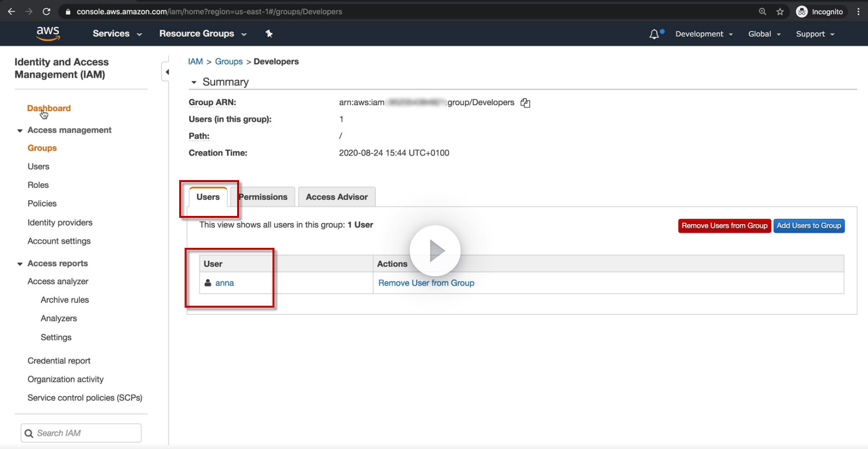
Task: Click the 'This view shows all users' text
Action: coord(286,225)
